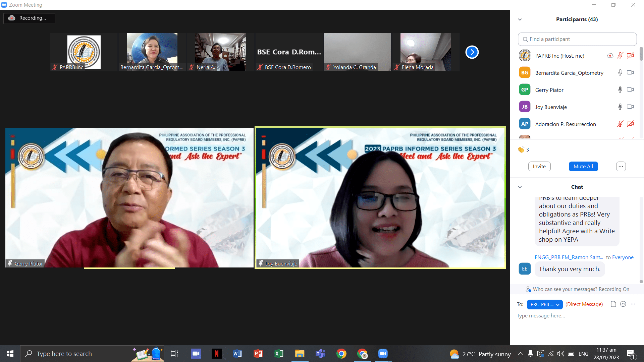Click weather widget 27°C Partly sunny
The width and height of the screenshot is (644, 362).
[x=480, y=354]
